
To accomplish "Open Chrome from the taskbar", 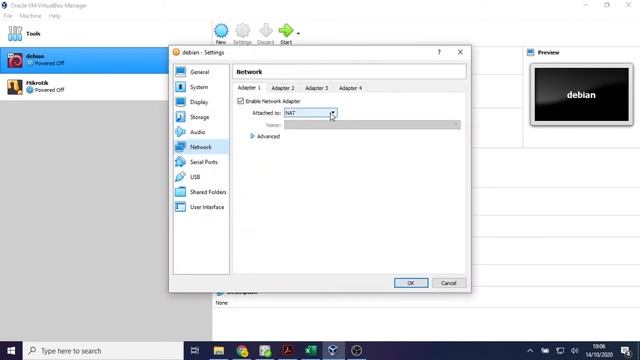I will point(242,351).
